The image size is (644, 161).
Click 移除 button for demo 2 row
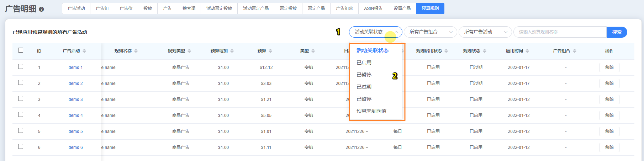[x=609, y=84]
